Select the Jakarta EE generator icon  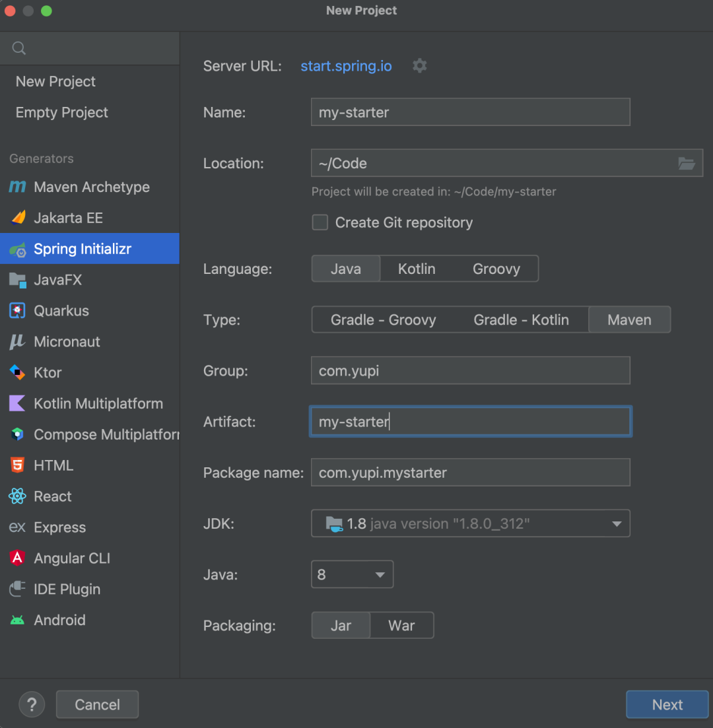pyautogui.click(x=18, y=218)
